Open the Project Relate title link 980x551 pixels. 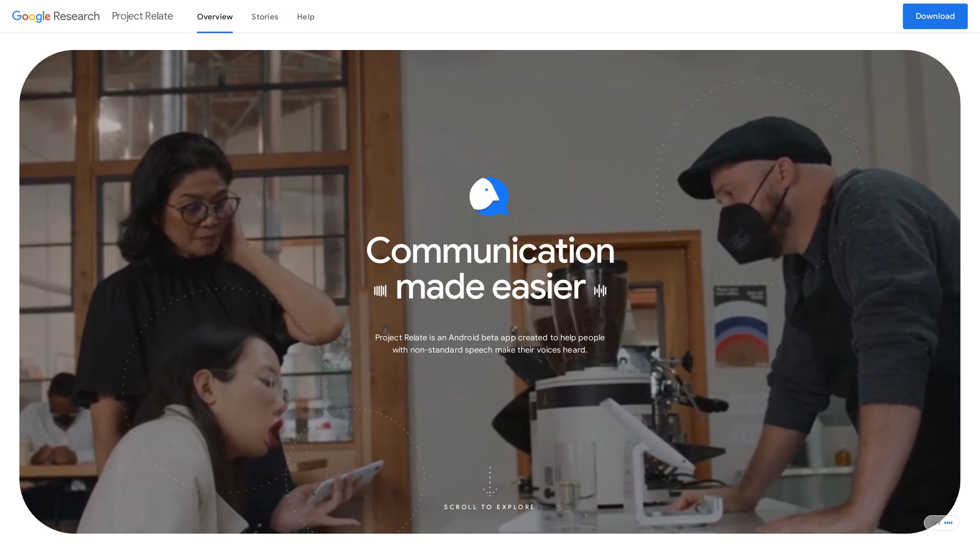[x=142, y=16]
